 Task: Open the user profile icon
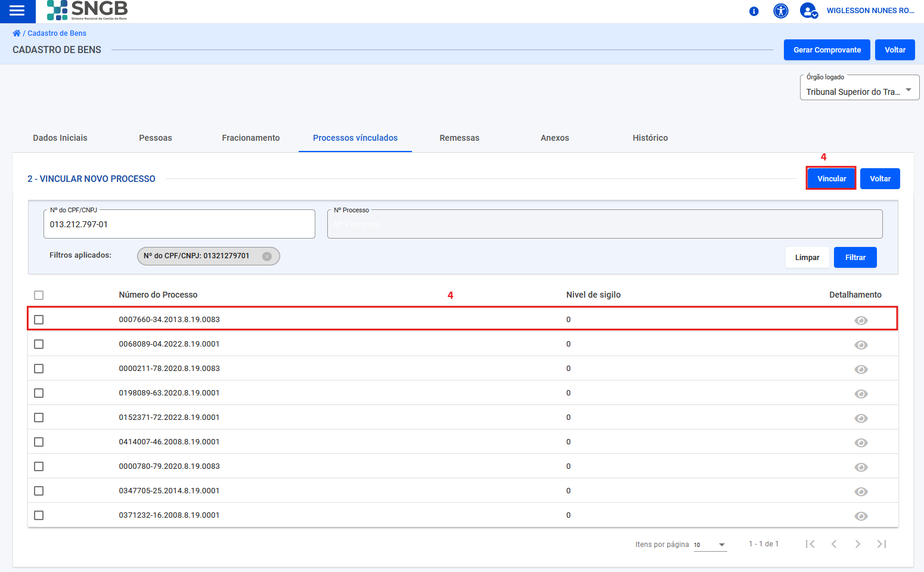click(x=808, y=11)
